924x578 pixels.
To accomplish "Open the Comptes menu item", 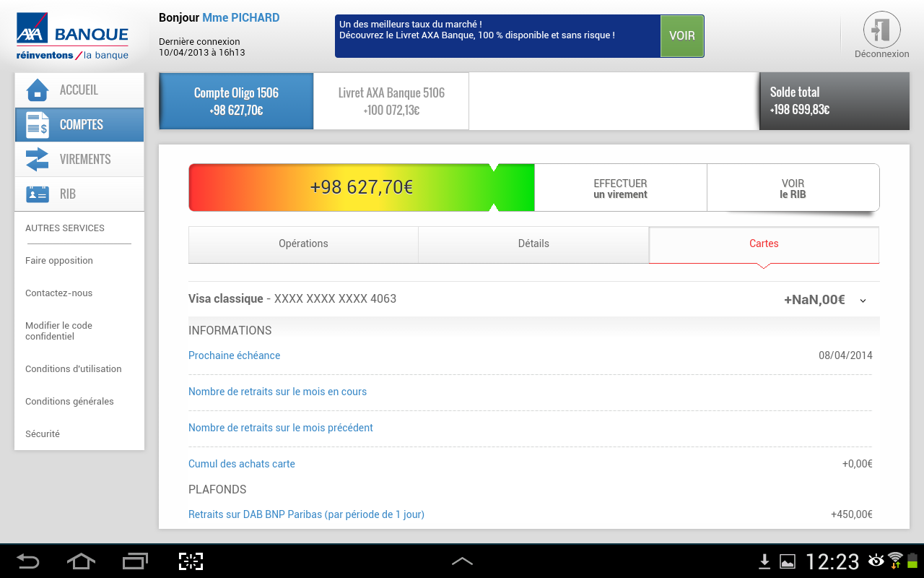I will point(79,125).
